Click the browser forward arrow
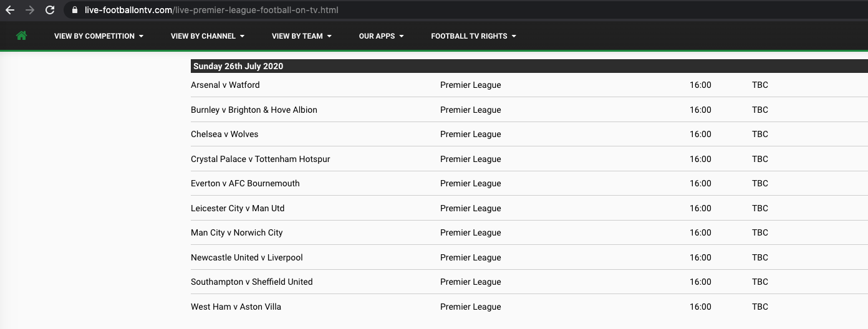Image resolution: width=868 pixels, height=329 pixels. [30, 10]
